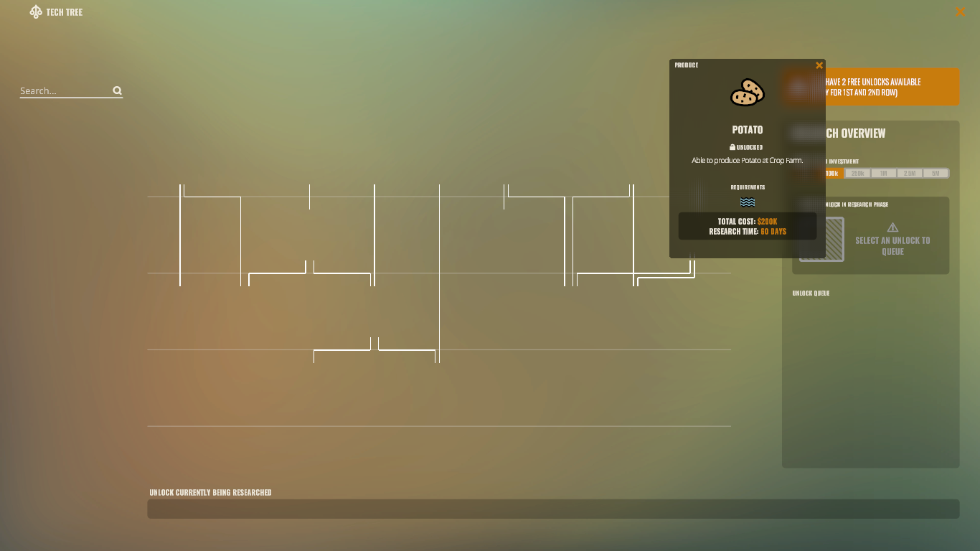Viewport: 980px width, 551px height.
Task: Click the Research Time 60 Days text
Action: (748, 232)
